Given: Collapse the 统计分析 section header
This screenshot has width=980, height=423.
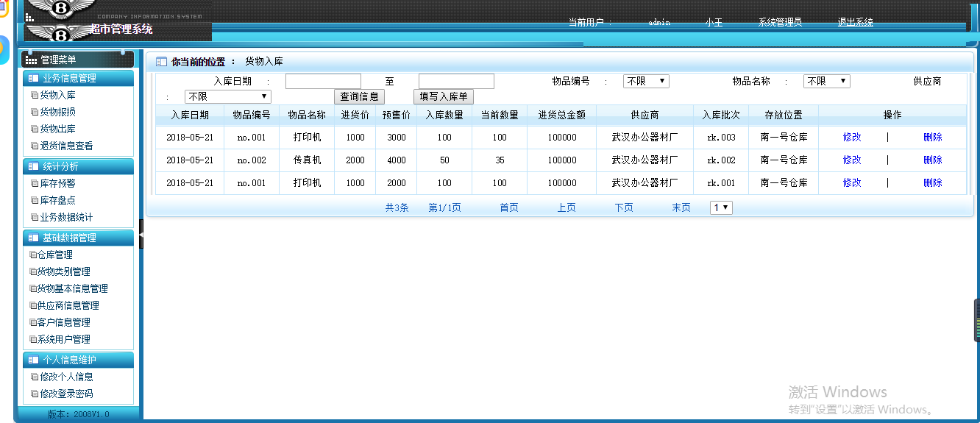Looking at the screenshot, I should click(x=78, y=166).
